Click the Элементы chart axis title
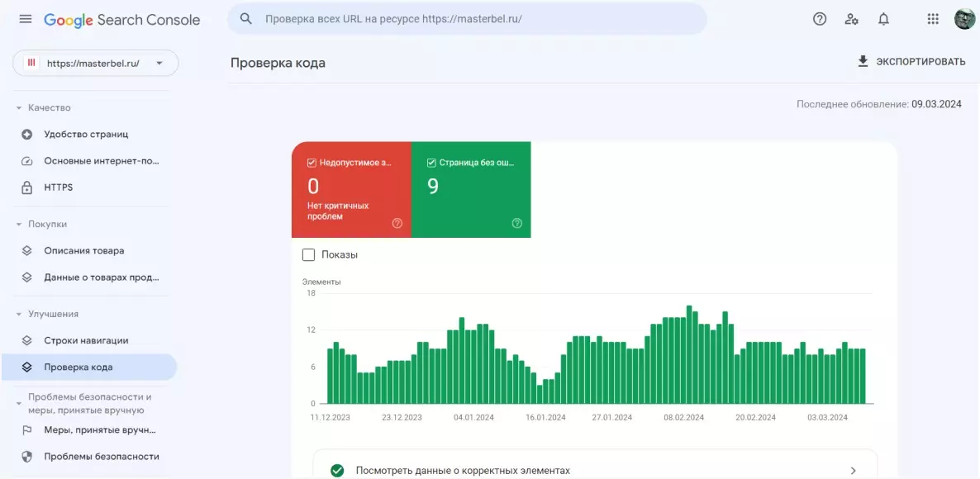The image size is (980, 479). (321, 282)
